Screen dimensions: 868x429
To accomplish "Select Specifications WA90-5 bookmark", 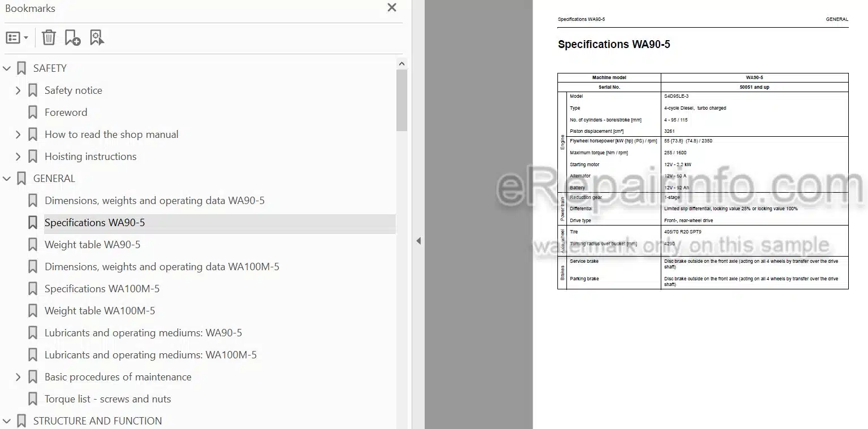I will 95,223.
